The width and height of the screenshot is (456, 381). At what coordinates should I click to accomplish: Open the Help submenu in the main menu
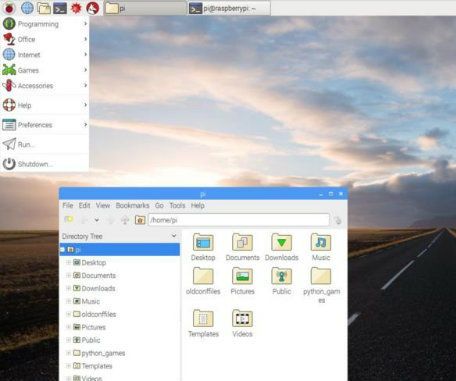point(45,105)
